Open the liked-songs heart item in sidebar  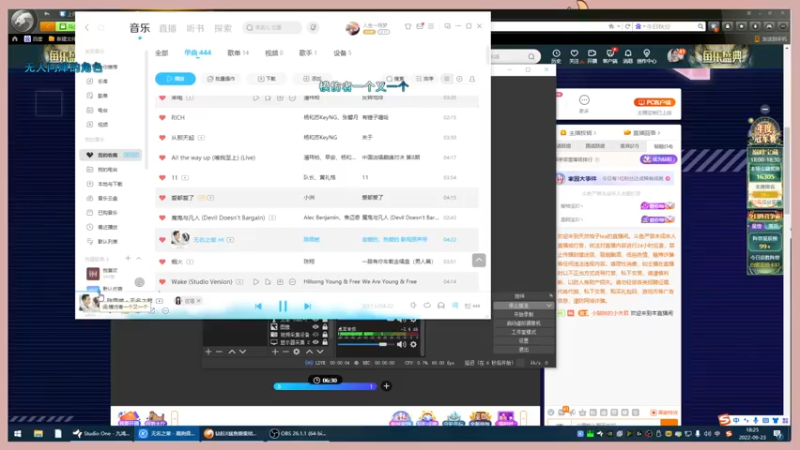coord(111,155)
